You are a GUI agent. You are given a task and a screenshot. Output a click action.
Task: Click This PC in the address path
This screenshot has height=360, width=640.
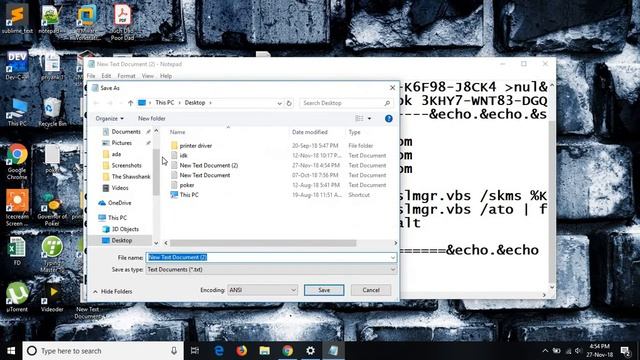click(x=164, y=103)
